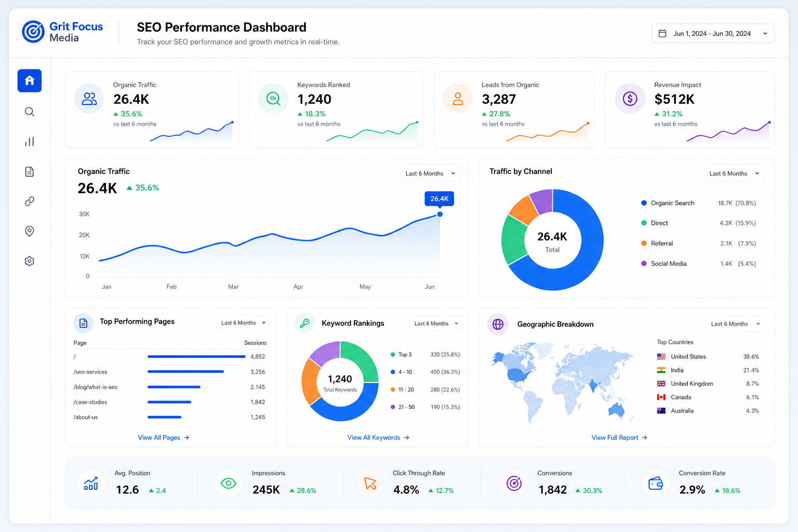Open Top Performing Pages Last 6 Months dropdown
This screenshot has width=798, height=532.
243,323
